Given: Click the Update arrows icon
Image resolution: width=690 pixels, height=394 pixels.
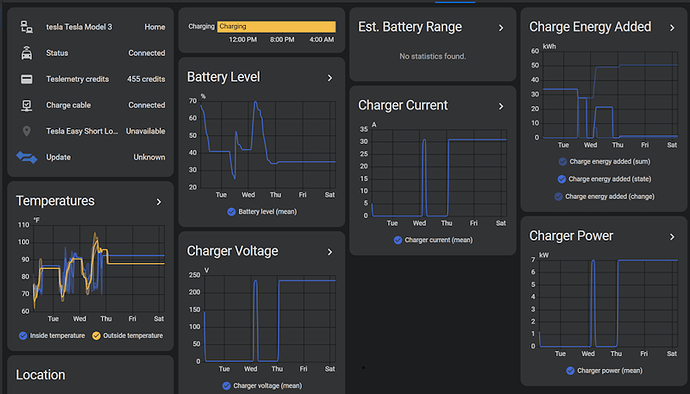Looking at the screenshot, I should click(x=26, y=157).
